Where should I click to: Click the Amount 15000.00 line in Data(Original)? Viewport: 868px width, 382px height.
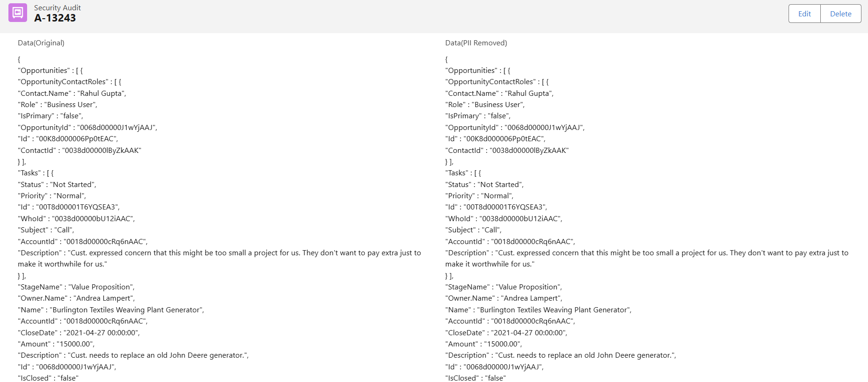click(56, 344)
